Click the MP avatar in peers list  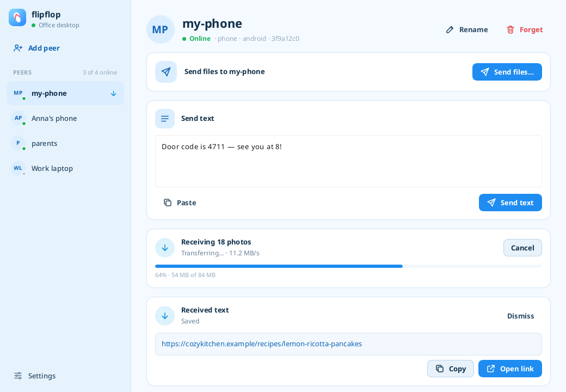(18, 93)
